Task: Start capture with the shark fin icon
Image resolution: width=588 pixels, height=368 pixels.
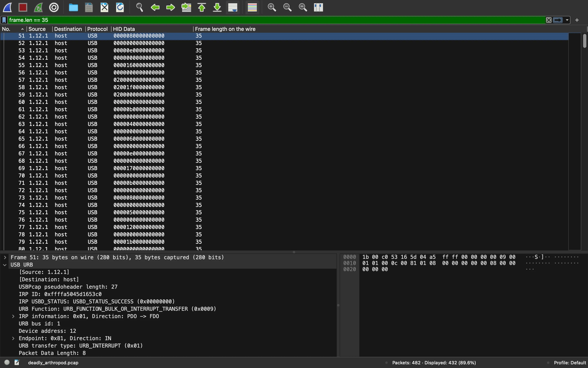Action: pyautogui.click(x=8, y=7)
